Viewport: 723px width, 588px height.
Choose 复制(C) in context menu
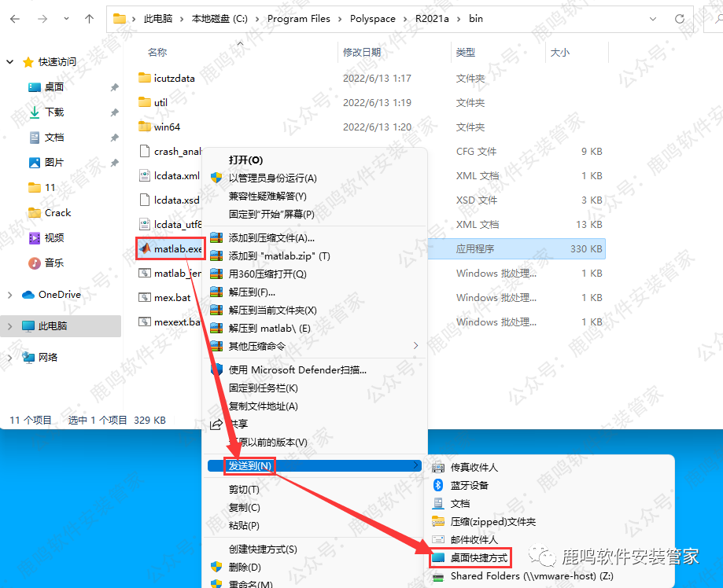(x=245, y=507)
